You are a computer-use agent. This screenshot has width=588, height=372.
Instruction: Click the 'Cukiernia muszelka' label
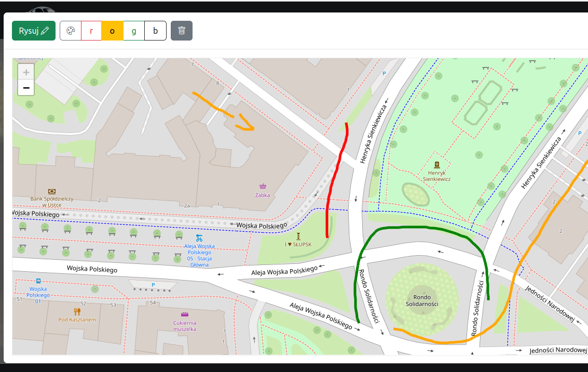pyautogui.click(x=185, y=326)
